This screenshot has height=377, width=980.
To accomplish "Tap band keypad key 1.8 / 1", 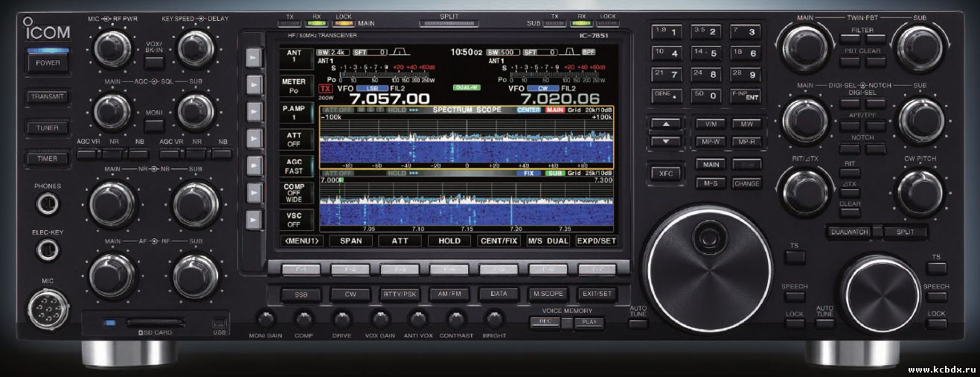I will tap(667, 32).
